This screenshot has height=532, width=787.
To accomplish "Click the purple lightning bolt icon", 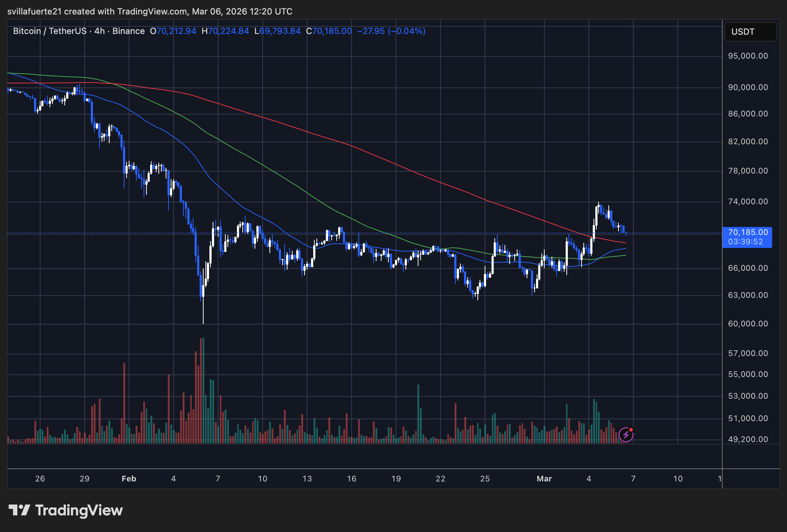I will pos(626,435).
